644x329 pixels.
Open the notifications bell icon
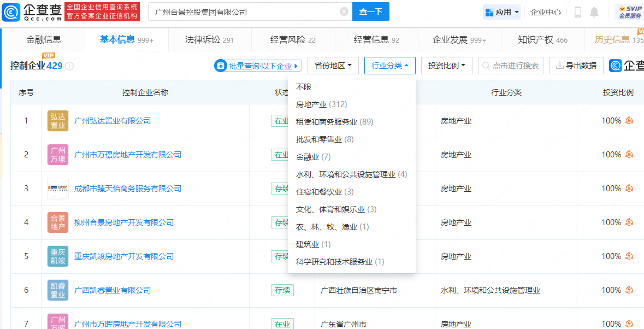[594, 12]
